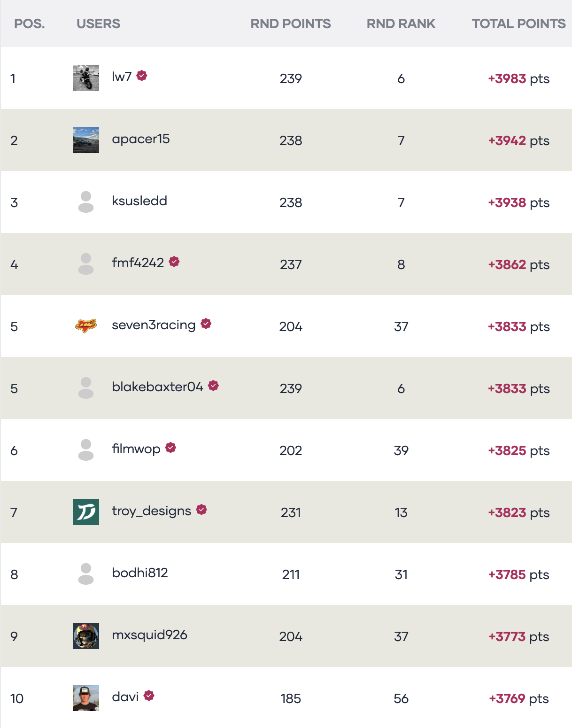Click the RND RANK column header
572x728 pixels.
pyautogui.click(x=401, y=23)
